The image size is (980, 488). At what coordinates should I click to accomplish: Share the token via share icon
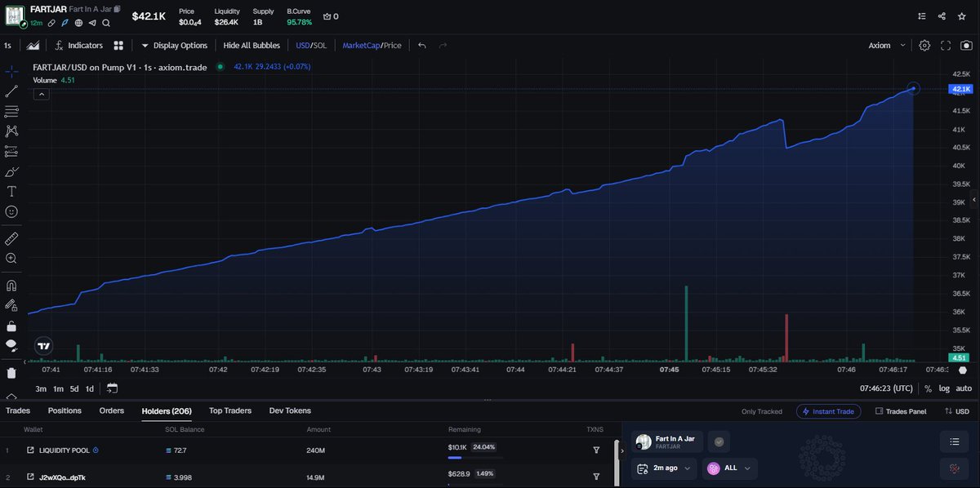click(x=942, y=16)
